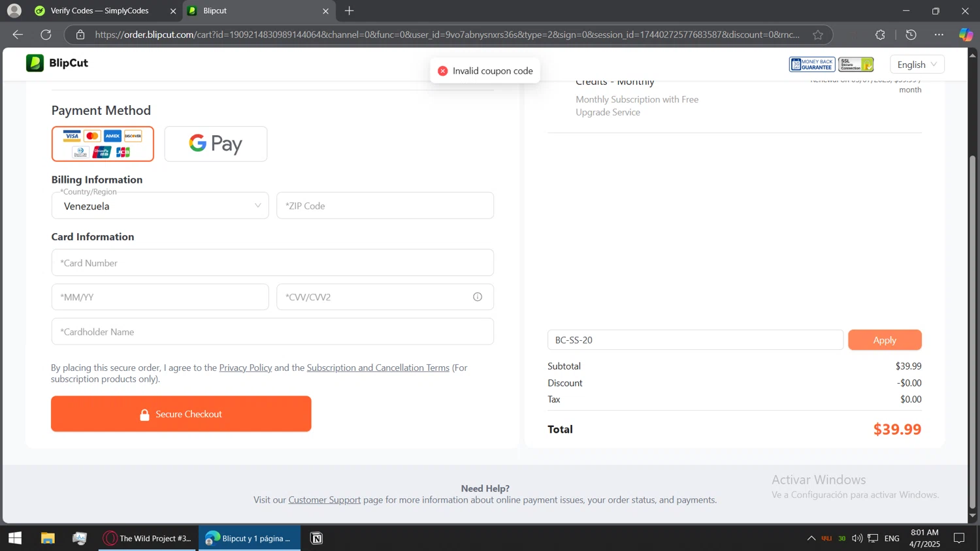Click the browser back arrow
The image size is (980, 551).
click(18, 35)
